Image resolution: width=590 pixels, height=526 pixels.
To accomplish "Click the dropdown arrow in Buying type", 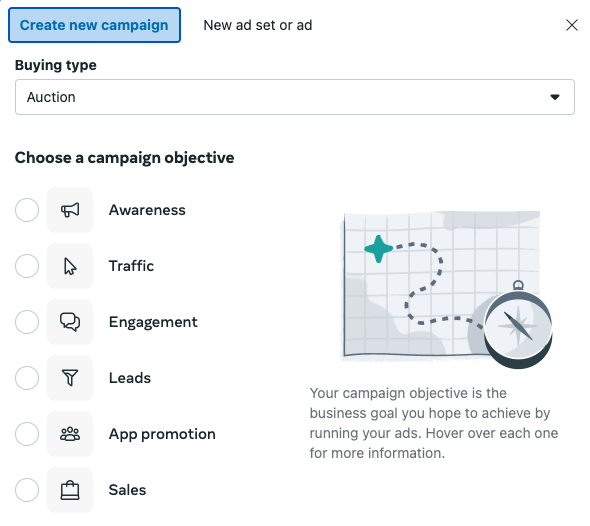I will coord(555,97).
